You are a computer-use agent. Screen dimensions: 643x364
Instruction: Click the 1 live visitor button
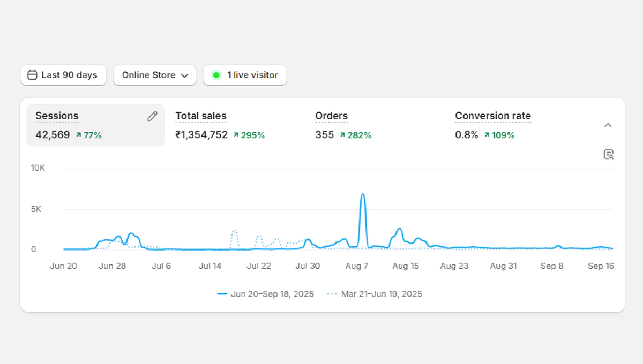coord(245,75)
